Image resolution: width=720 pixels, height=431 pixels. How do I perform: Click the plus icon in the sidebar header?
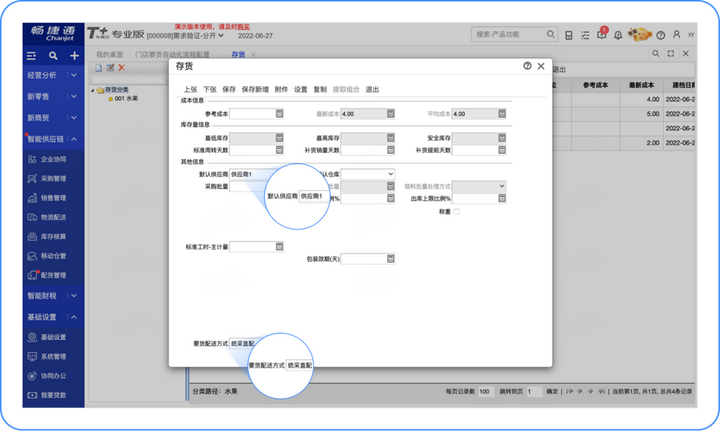coord(74,56)
